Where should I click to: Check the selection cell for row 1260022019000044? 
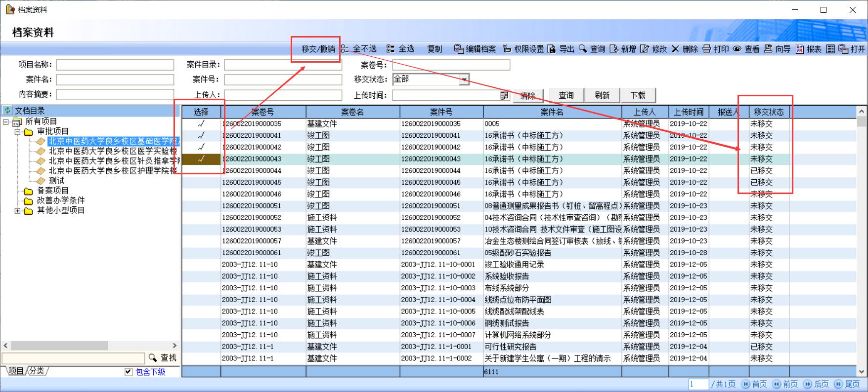coord(201,171)
